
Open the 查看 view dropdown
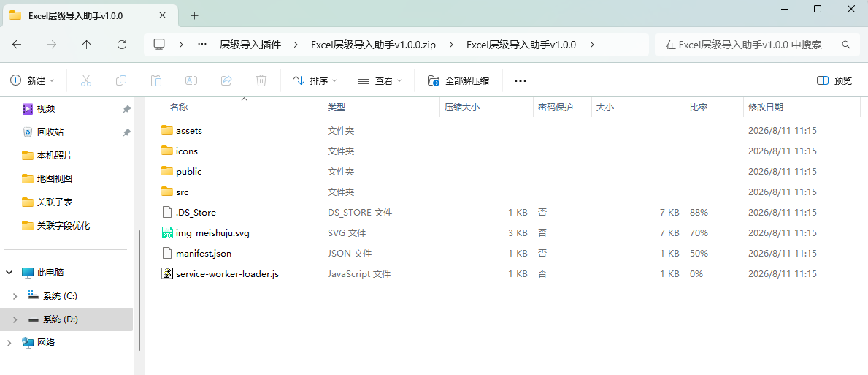tap(379, 81)
